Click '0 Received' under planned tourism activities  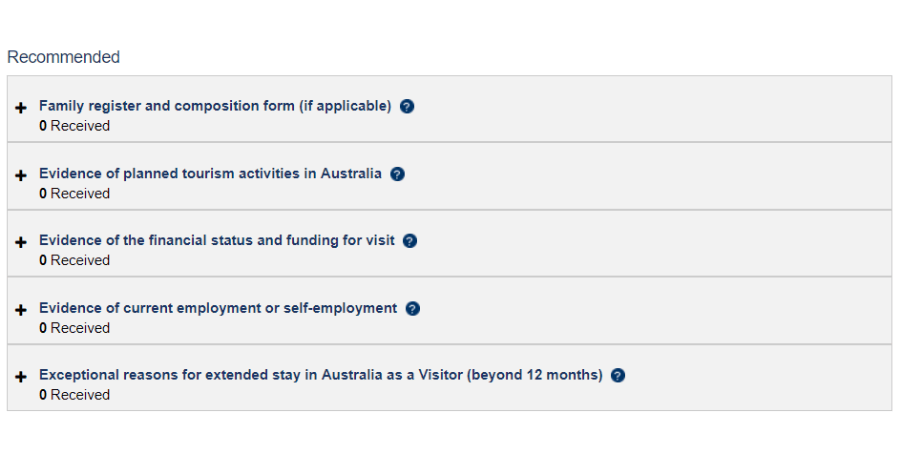tap(74, 193)
